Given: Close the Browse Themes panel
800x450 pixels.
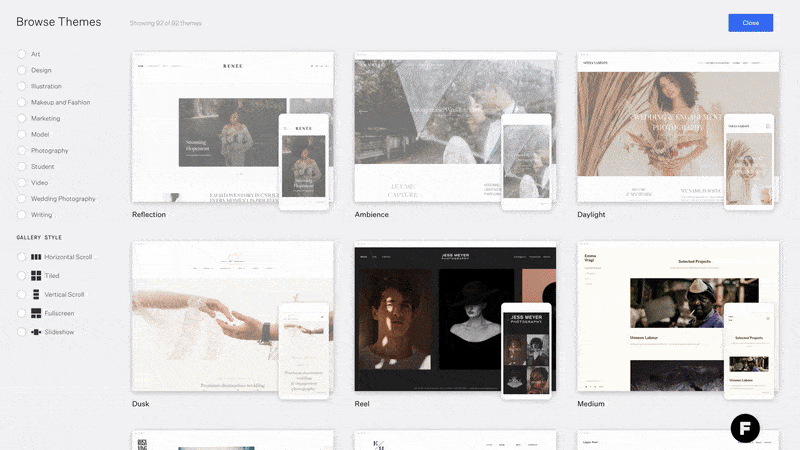Looking at the screenshot, I should point(751,23).
